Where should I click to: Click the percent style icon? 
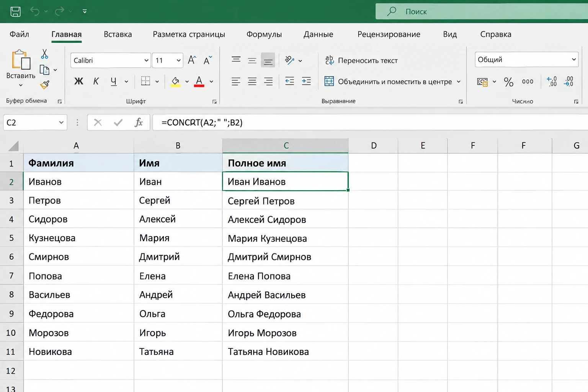click(x=509, y=82)
